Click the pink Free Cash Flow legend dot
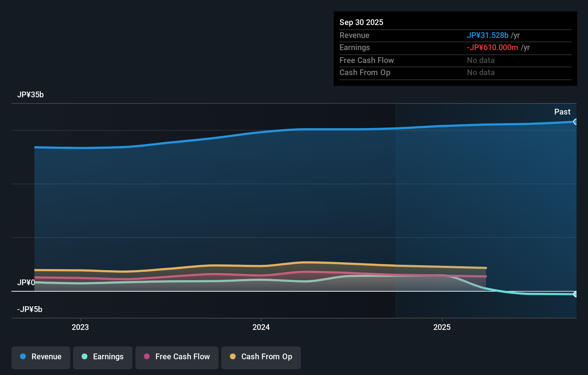The height and width of the screenshot is (375, 588). click(x=146, y=357)
